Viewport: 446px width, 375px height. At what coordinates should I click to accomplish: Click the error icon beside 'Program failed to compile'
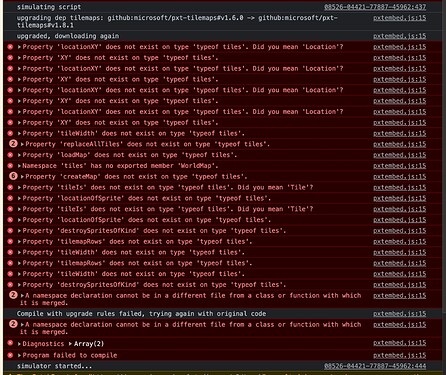pyautogui.click(x=10, y=355)
